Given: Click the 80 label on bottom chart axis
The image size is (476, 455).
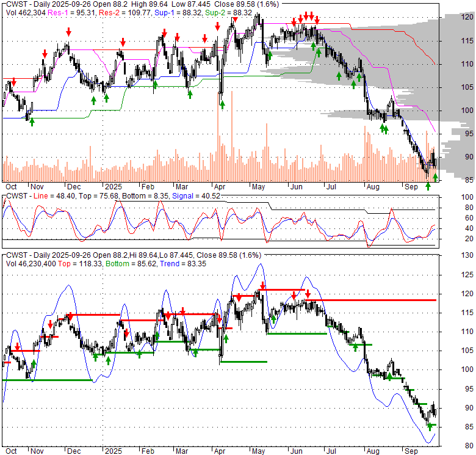Looking at the screenshot, I should pyautogui.click(x=469, y=446).
